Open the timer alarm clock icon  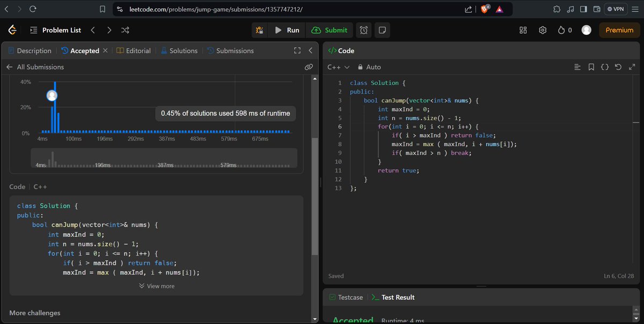pyautogui.click(x=364, y=30)
